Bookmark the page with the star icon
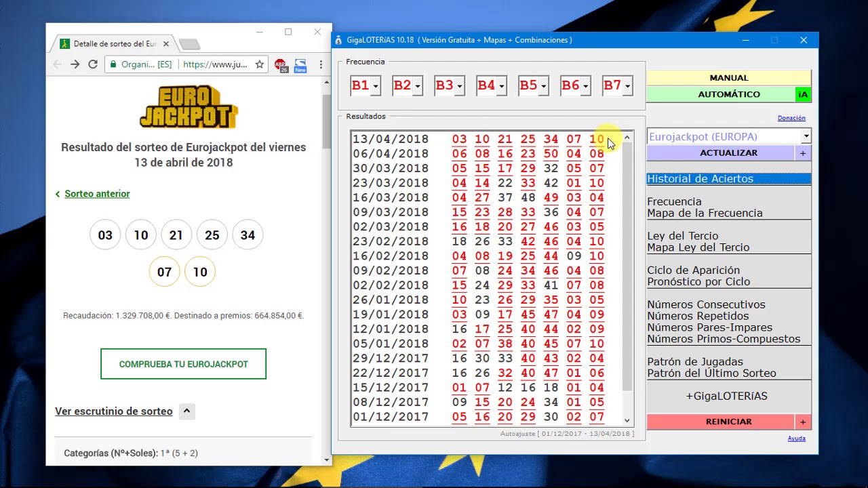This screenshot has height=488, width=868. click(x=259, y=64)
